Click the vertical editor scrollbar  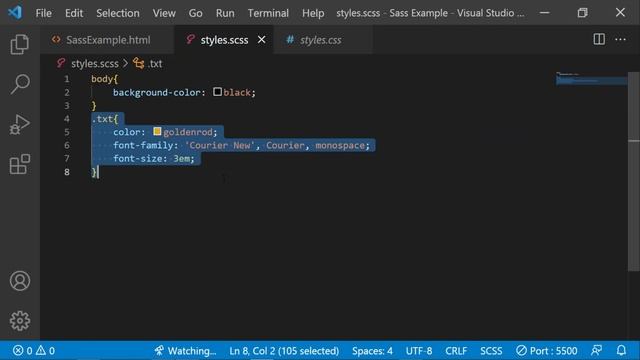coord(633,171)
